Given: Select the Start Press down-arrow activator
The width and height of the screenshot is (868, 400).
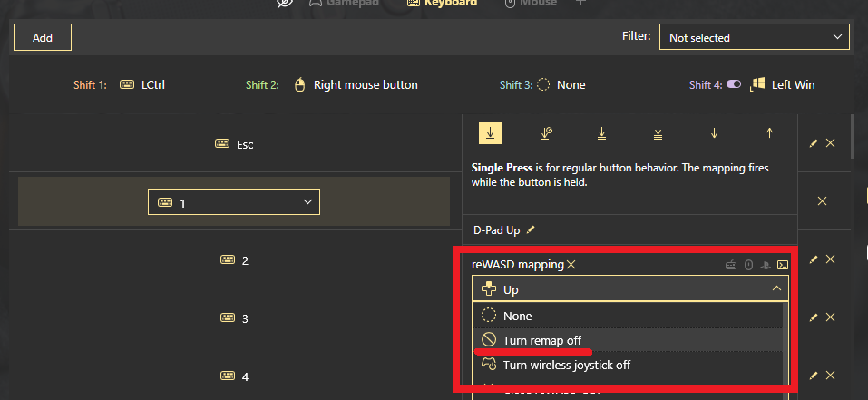Looking at the screenshot, I should (x=714, y=132).
